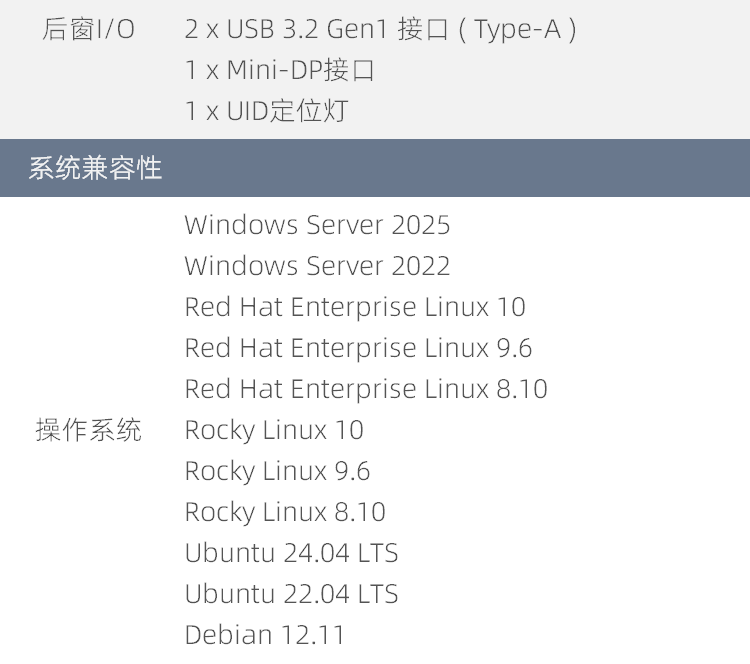Viewport: 750px width, 664px height.
Task: Click Red Hat Enterprise Linux 9.6 text
Action: point(358,348)
